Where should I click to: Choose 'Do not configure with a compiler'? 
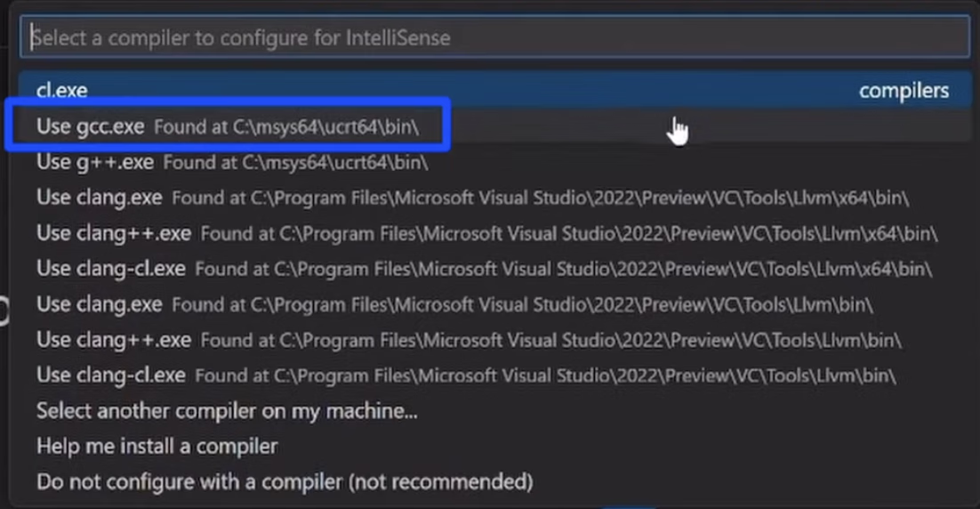[x=494, y=482]
